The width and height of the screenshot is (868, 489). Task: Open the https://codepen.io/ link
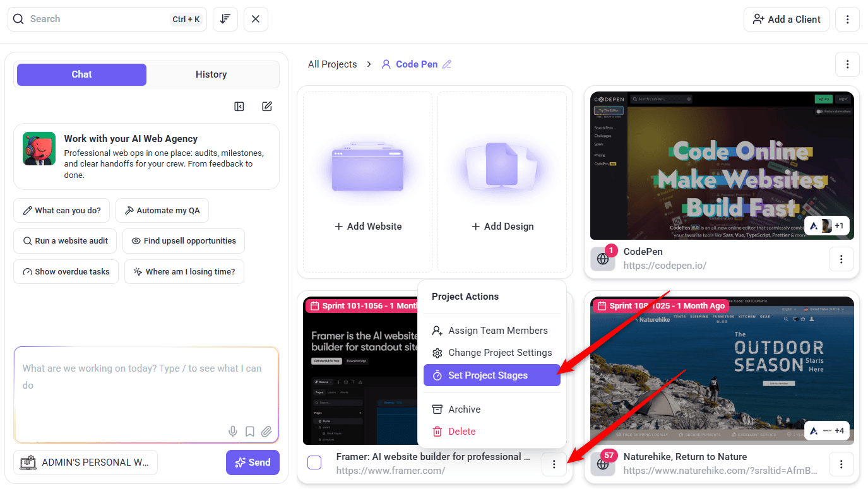click(665, 266)
